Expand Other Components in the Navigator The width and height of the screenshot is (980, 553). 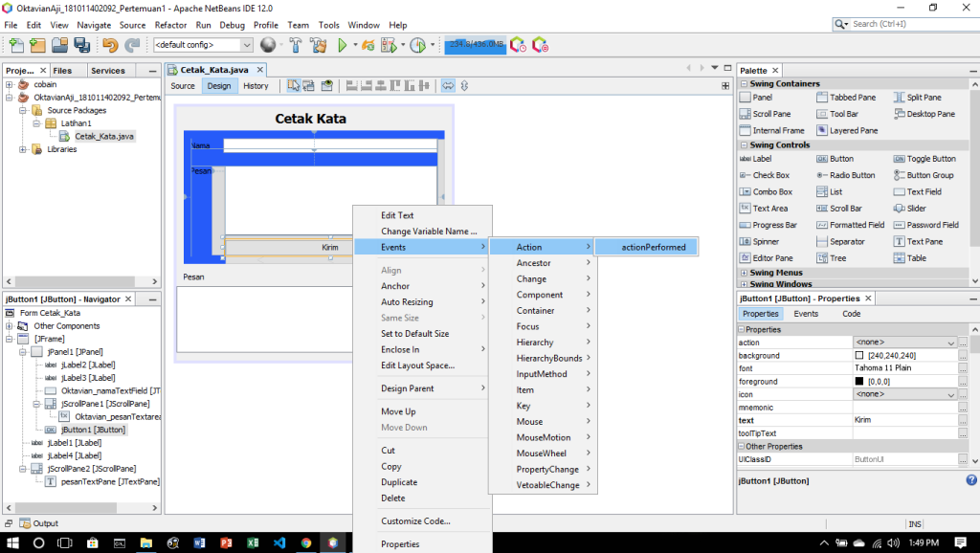click(x=9, y=326)
